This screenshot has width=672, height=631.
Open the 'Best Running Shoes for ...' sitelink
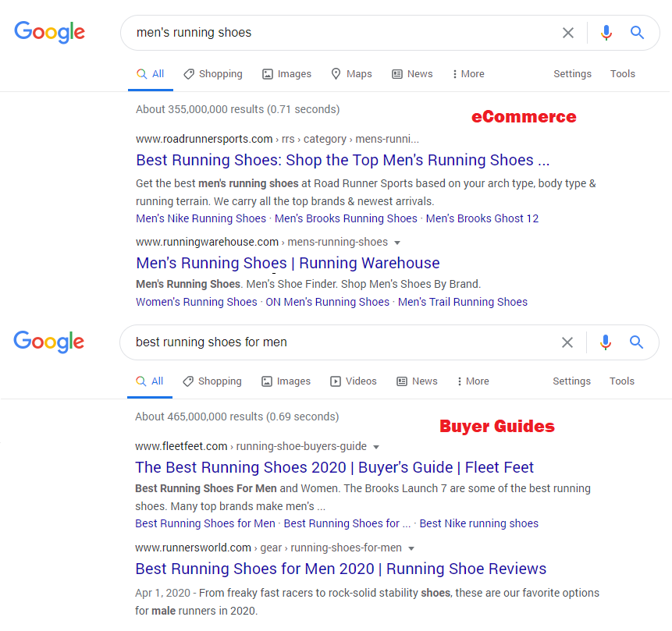[x=347, y=523]
